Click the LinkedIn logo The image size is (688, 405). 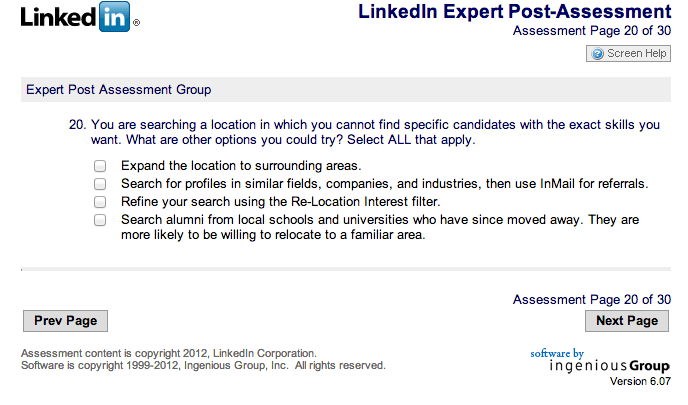click(79, 18)
